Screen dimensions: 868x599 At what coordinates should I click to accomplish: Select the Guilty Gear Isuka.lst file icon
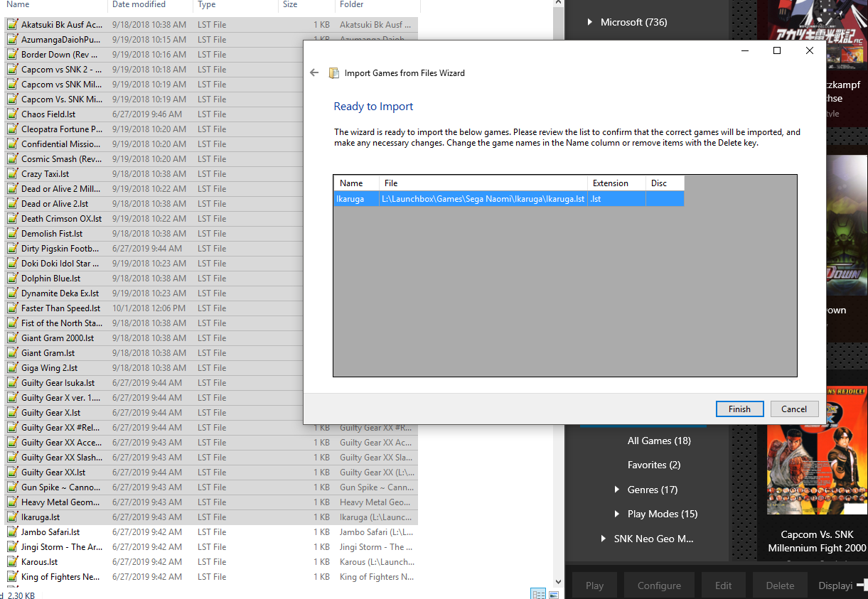12,382
